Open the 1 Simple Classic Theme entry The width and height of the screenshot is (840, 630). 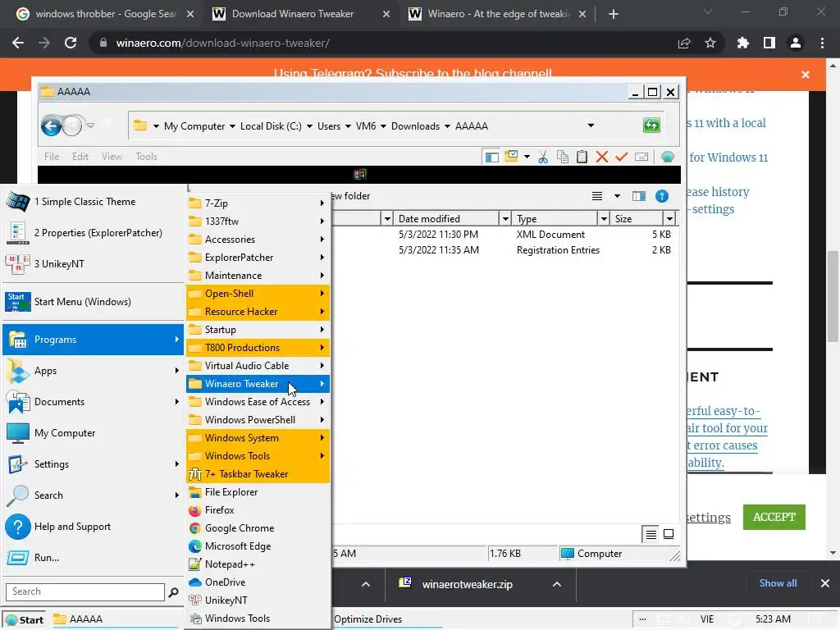[x=94, y=202]
